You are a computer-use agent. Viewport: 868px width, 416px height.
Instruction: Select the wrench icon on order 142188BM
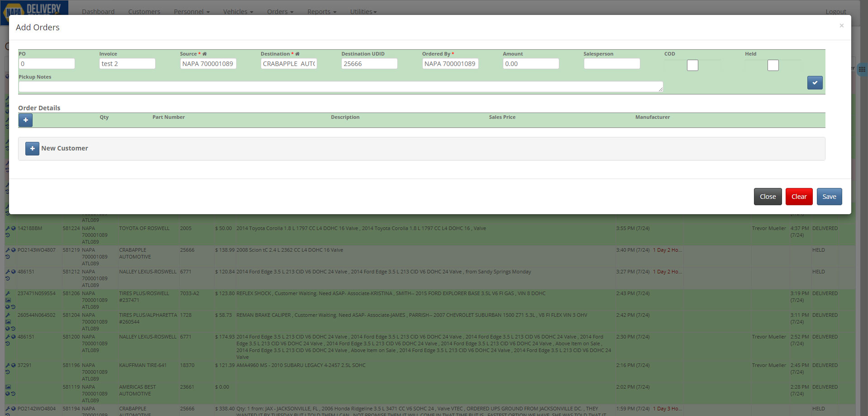[x=8, y=229]
